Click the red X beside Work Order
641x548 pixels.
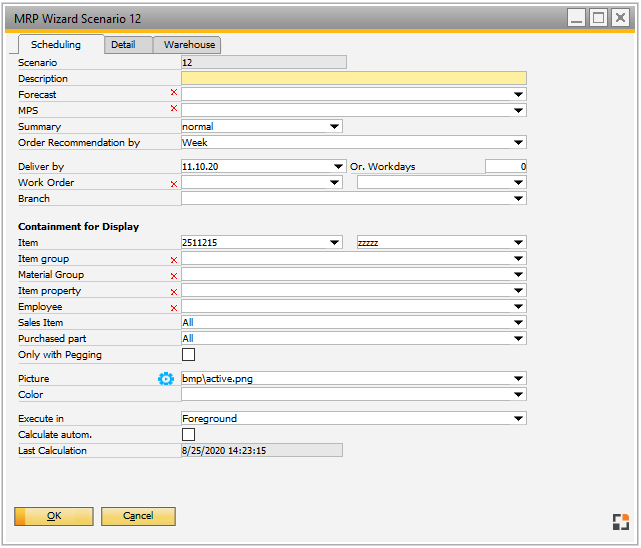coord(173,184)
